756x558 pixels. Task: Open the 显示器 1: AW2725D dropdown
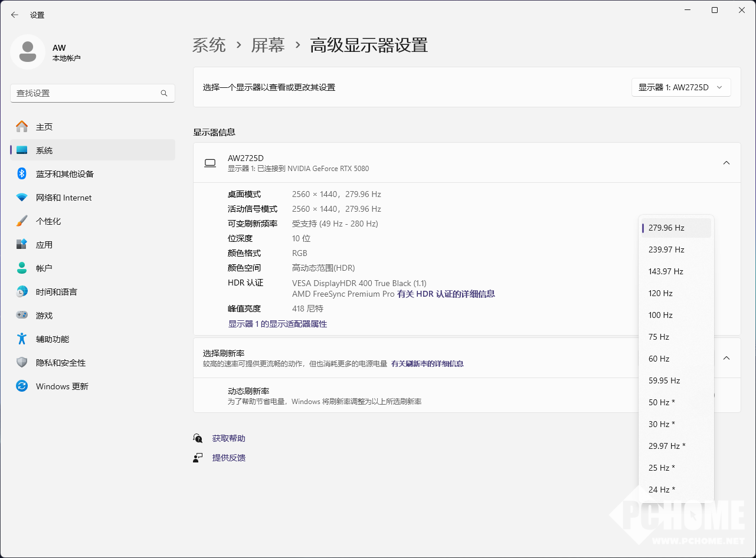pyautogui.click(x=681, y=87)
